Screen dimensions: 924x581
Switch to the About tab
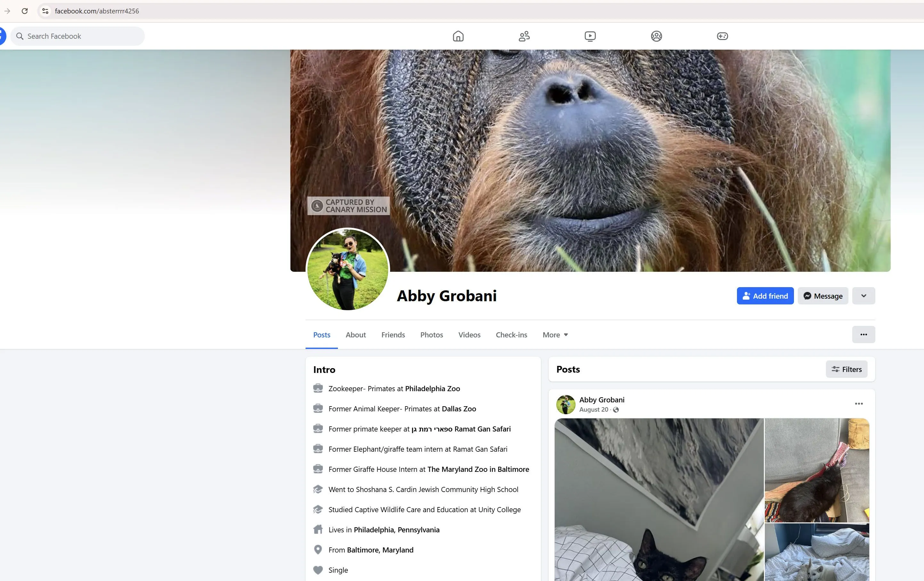[356, 335]
